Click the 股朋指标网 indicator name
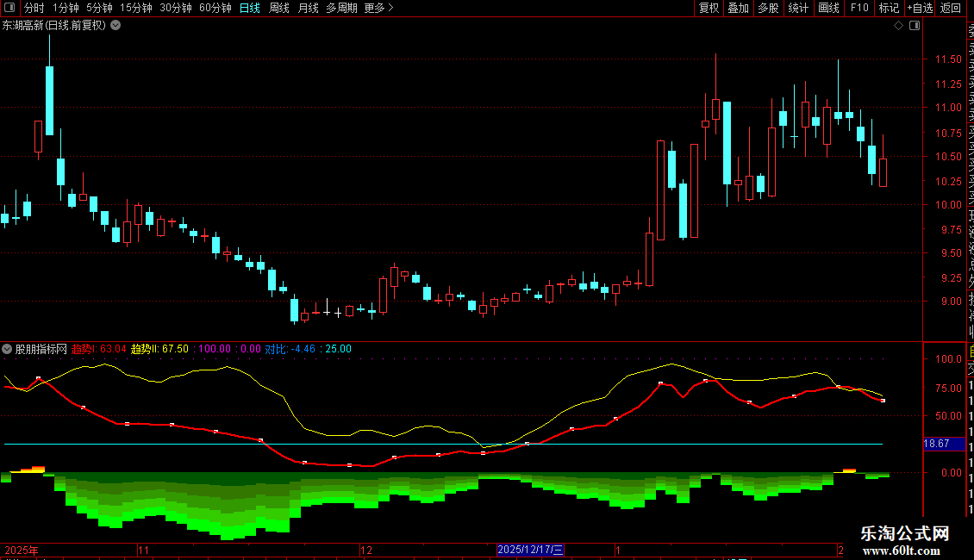Screen dimensions: 974x560 point(41,349)
